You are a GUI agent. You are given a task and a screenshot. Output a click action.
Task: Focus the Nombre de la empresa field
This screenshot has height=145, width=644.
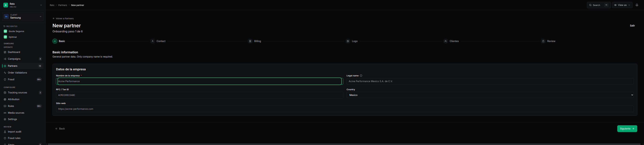tap(200, 81)
